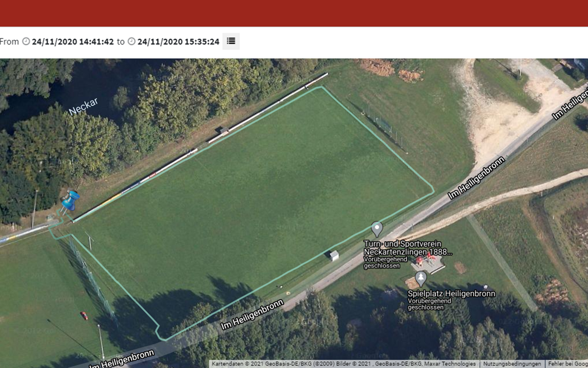Click the "to" text between timestamps
Screen dimensions: 588x368
point(121,42)
